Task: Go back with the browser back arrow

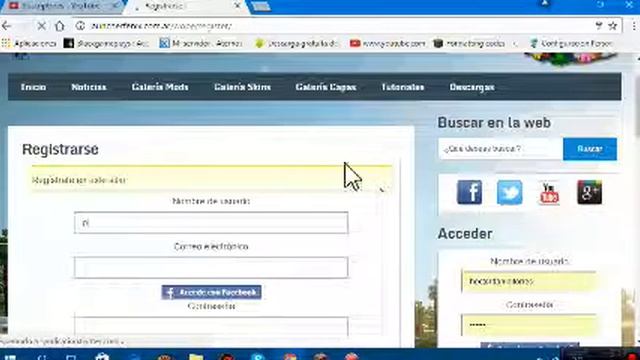Action: (7, 26)
